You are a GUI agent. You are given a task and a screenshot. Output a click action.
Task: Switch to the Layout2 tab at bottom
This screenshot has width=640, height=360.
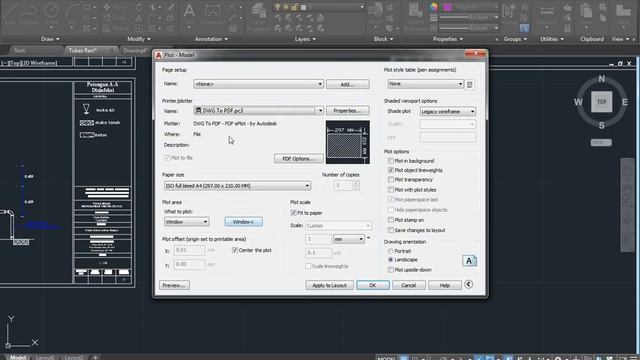click(x=73, y=357)
